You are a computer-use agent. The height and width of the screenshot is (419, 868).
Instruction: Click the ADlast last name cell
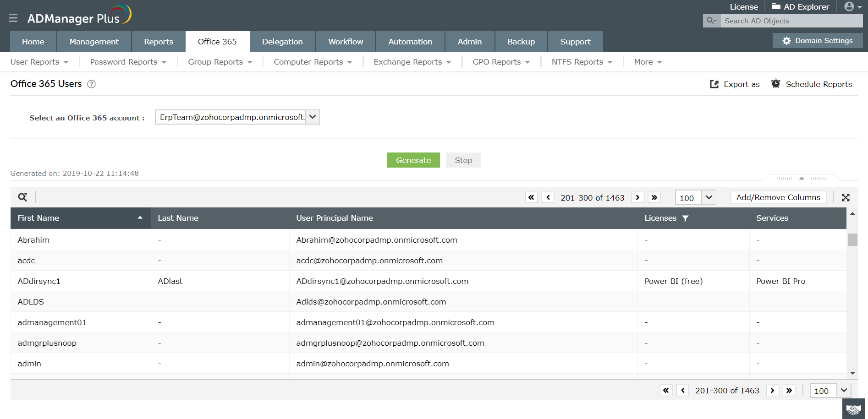click(220, 281)
